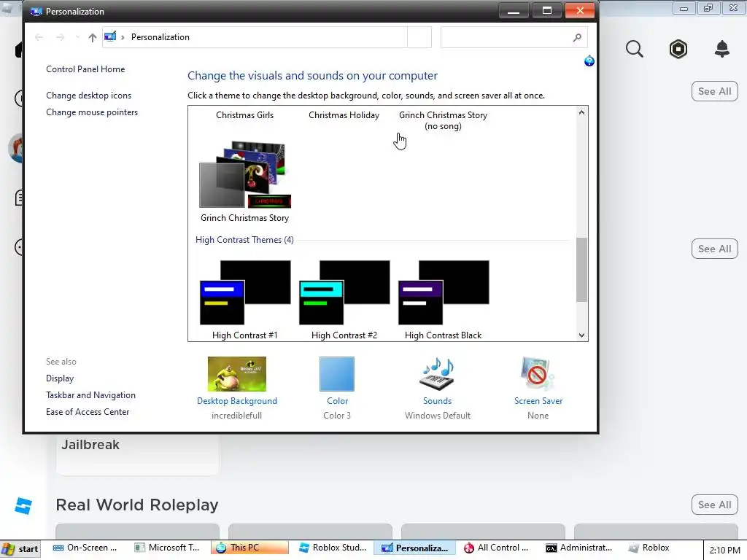
Task: Switch to All Control Panel taskbar item
Action: click(497, 548)
